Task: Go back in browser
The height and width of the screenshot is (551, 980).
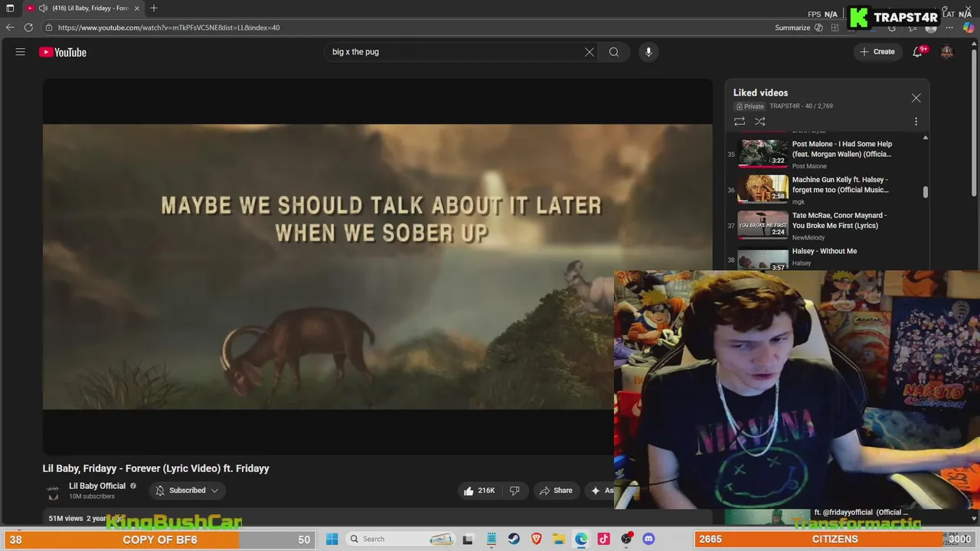Action: point(10,28)
